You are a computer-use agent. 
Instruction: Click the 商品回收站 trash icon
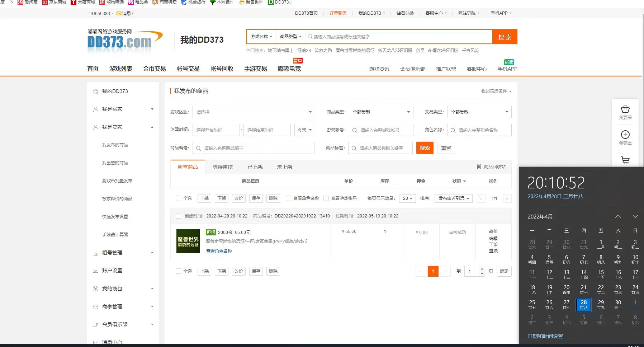click(x=479, y=166)
